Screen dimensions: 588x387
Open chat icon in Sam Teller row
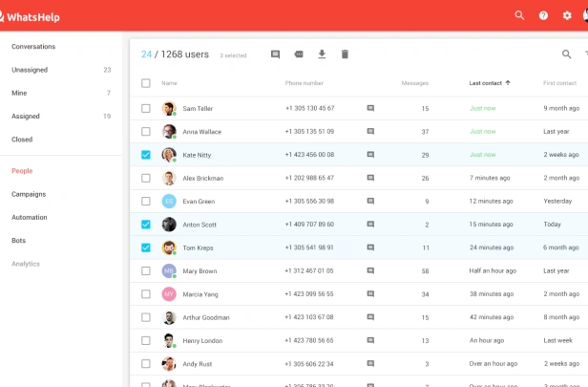coord(370,108)
